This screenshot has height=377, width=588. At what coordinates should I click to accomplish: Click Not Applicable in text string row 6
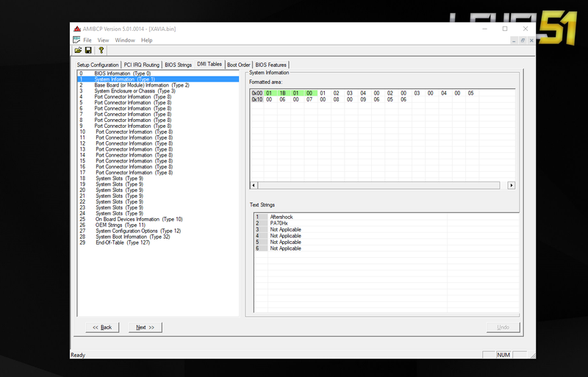pyautogui.click(x=285, y=248)
